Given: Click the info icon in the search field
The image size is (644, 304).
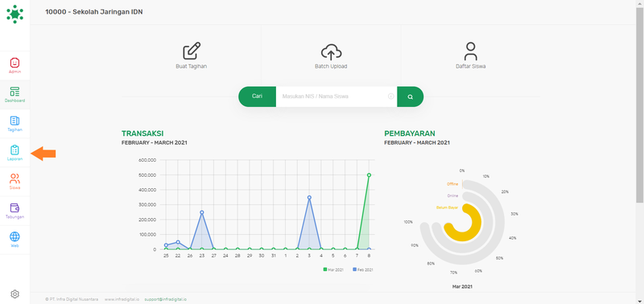Looking at the screenshot, I should point(391,97).
